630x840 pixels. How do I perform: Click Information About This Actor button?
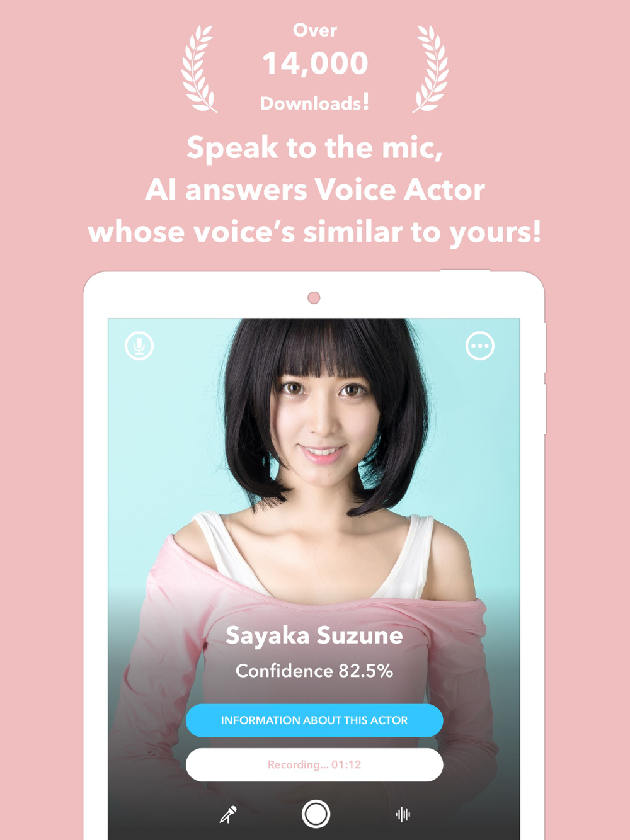(314, 720)
